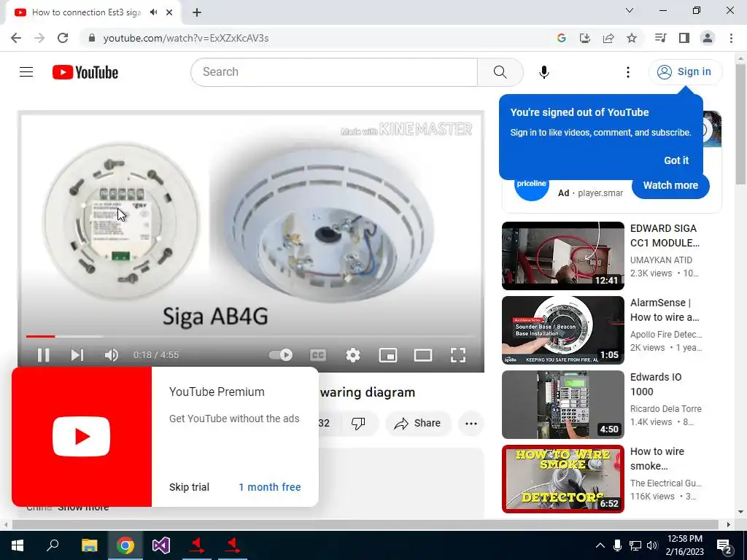The width and height of the screenshot is (747, 560).
Task: Pause the video
Action: point(43,355)
